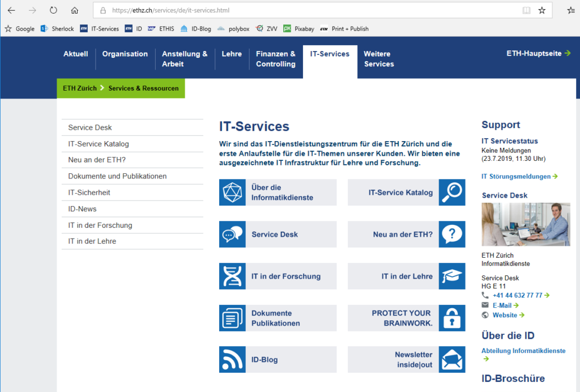Screen dimensions: 580x392
Task: Open IT in der Forschung sidebar entry
Action: 133,225
